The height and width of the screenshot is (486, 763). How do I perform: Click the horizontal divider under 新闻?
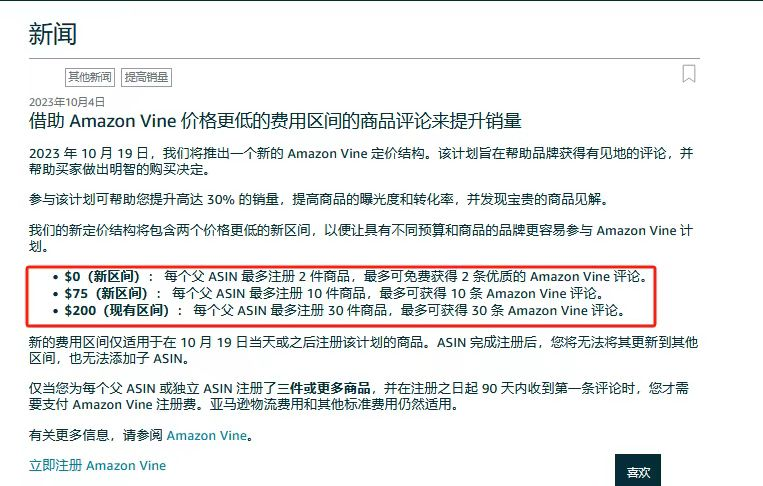pos(364,58)
